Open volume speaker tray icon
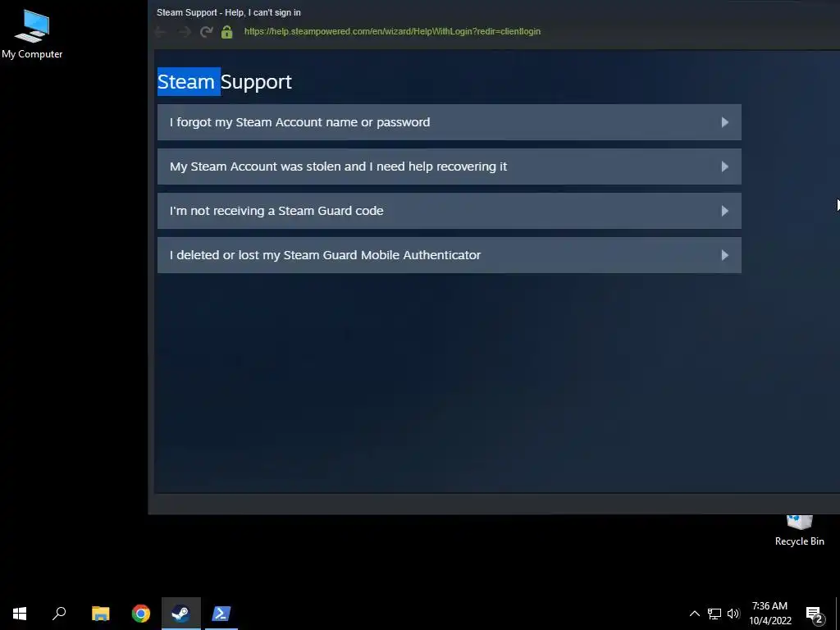This screenshot has height=630, width=840. [x=733, y=614]
